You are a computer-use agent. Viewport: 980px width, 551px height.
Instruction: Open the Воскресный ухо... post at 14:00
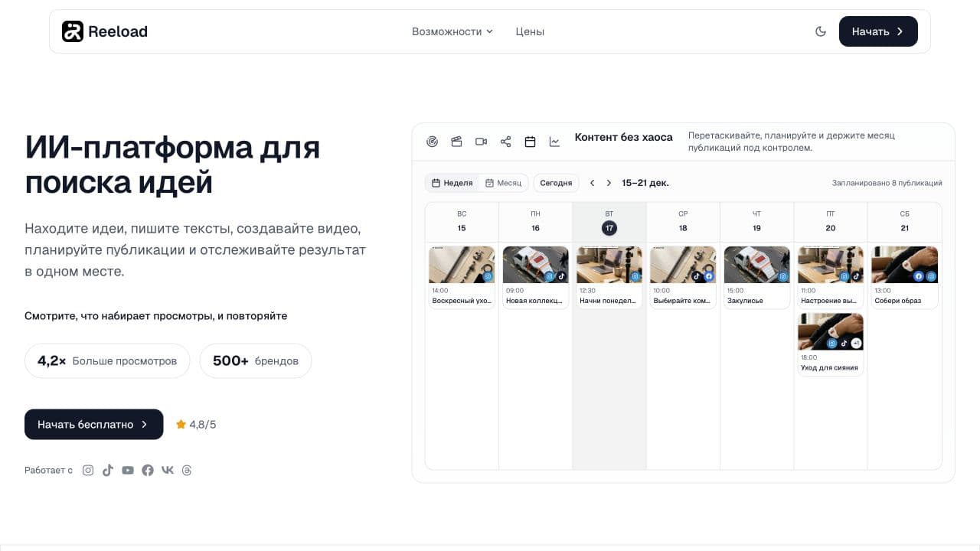tap(462, 277)
